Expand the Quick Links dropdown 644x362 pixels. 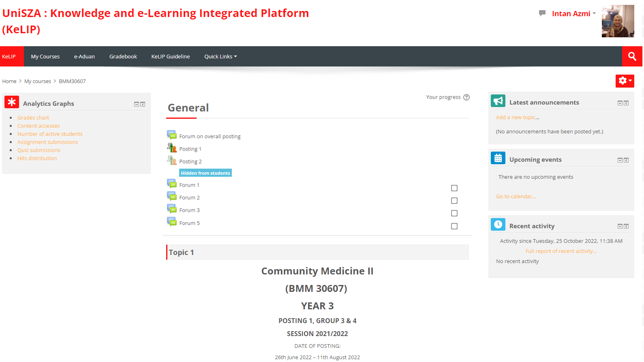[x=220, y=56]
